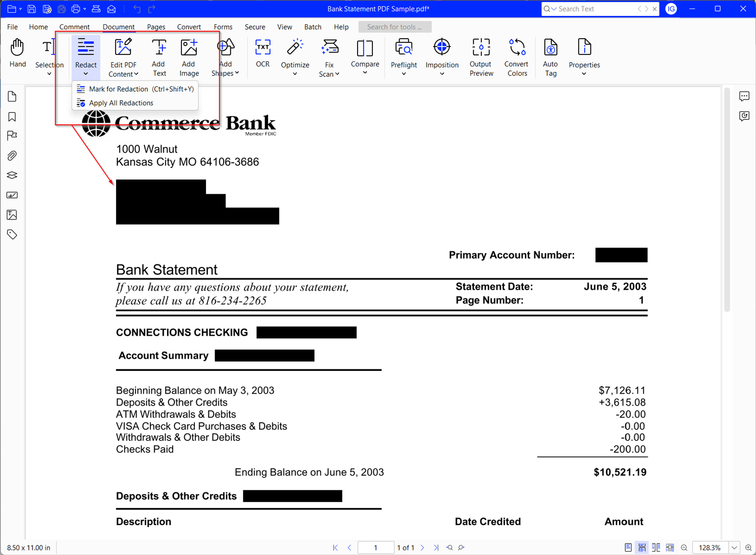Select the Hand tool
The image size is (756, 555).
[17, 53]
